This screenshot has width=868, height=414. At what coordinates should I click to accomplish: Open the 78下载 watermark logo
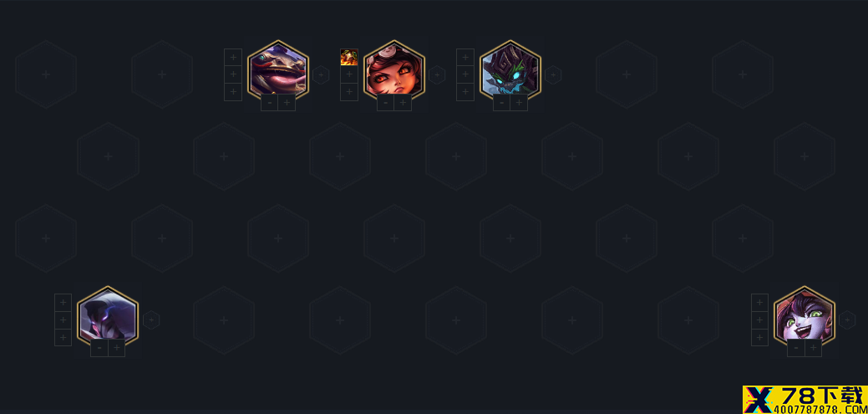coord(805,400)
